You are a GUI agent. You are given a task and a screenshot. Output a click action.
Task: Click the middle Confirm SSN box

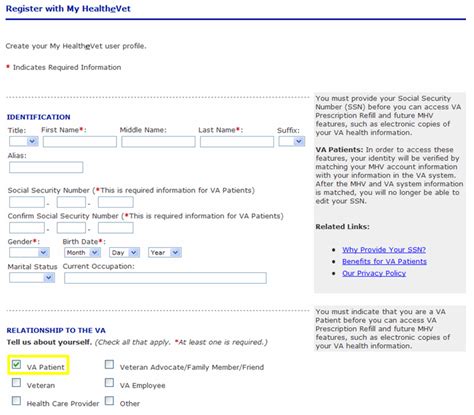71,228
